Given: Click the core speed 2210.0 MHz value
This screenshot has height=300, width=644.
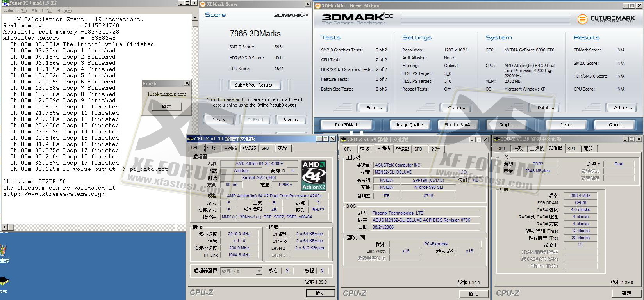Looking at the screenshot, I should tap(239, 234).
